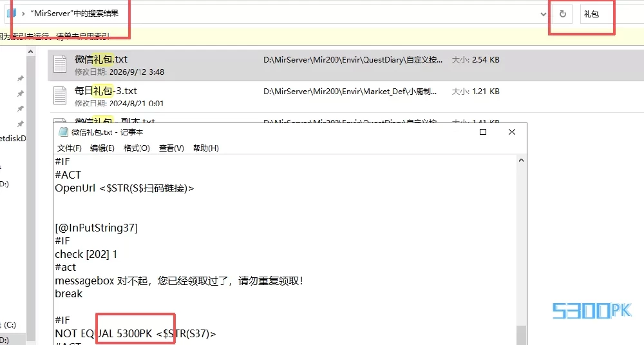Click the second pin icon in navigation pane
This screenshot has height=345, width=644.
pos(20,94)
